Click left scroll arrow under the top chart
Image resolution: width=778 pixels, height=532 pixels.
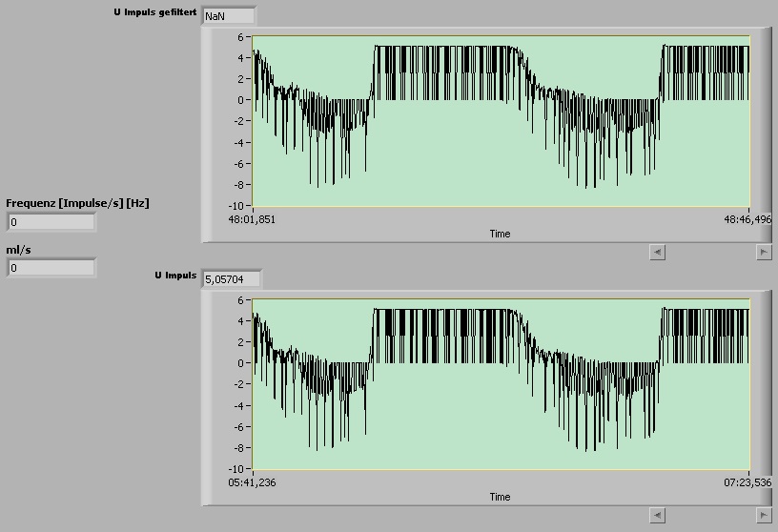[x=658, y=252]
